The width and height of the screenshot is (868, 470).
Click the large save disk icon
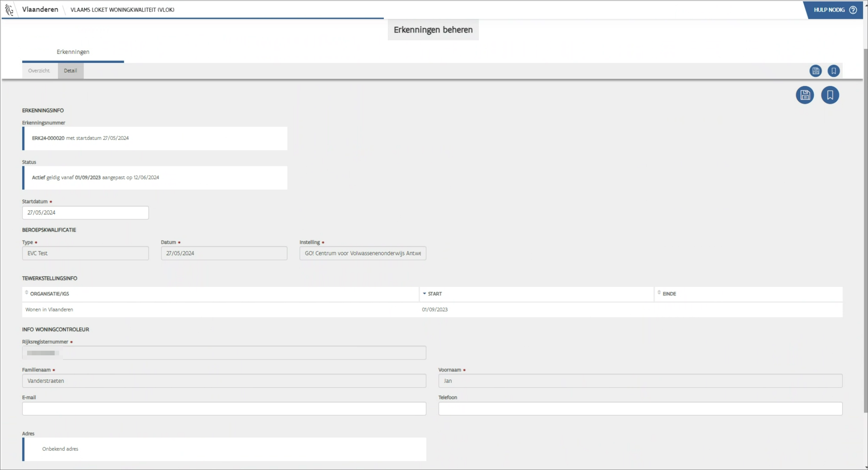tap(805, 95)
